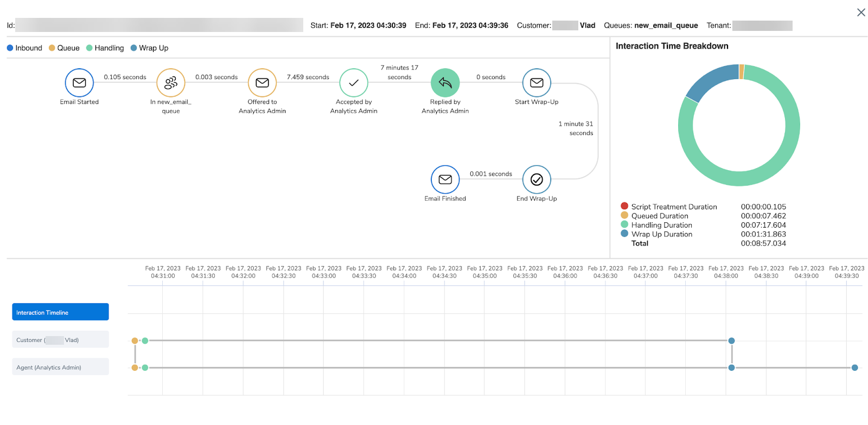Click the Email Started envelope icon

79,82
